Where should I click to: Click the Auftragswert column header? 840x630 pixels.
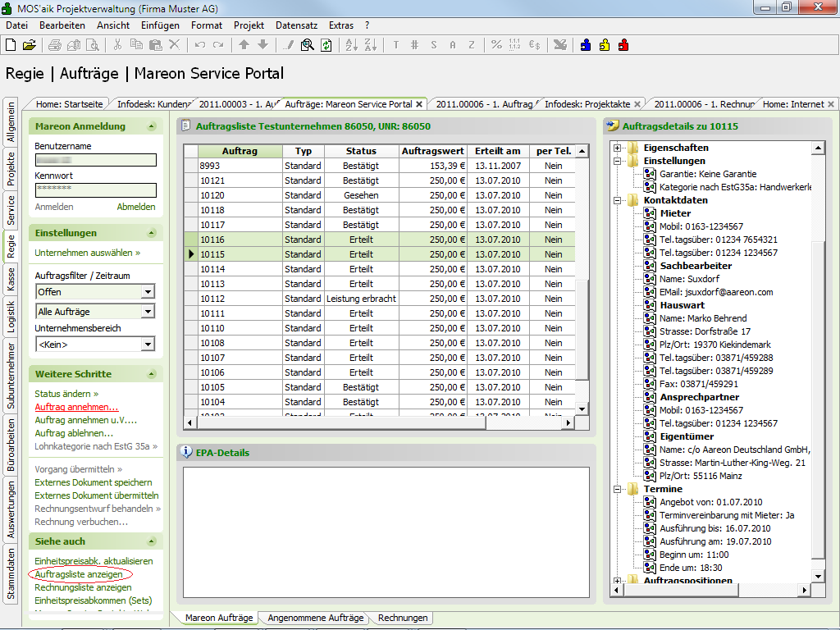(x=433, y=151)
